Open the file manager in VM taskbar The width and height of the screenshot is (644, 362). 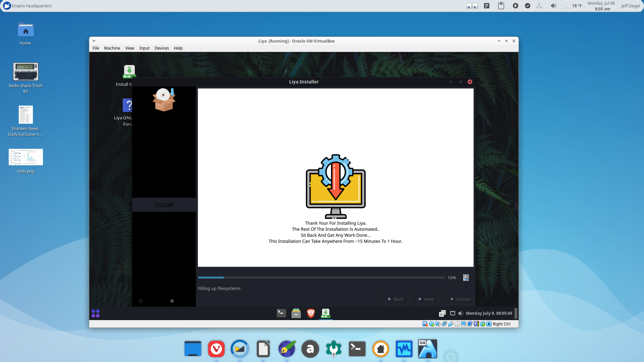296,313
